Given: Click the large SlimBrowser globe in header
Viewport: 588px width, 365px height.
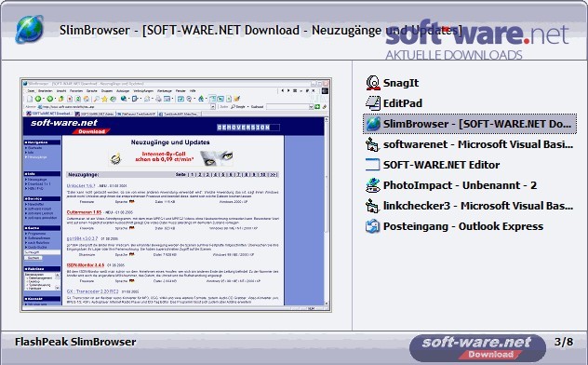Looking at the screenshot, I should click(x=29, y=29).
